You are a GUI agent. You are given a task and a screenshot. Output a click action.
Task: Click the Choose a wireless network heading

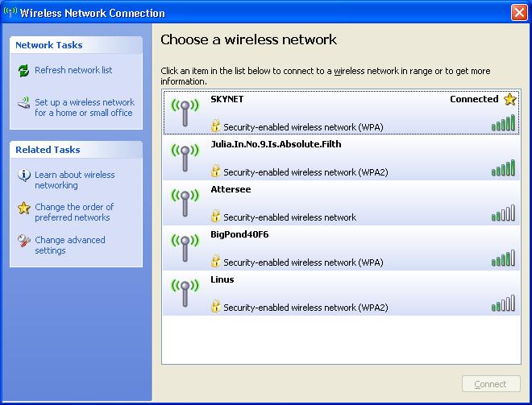[x=248, y=39]
